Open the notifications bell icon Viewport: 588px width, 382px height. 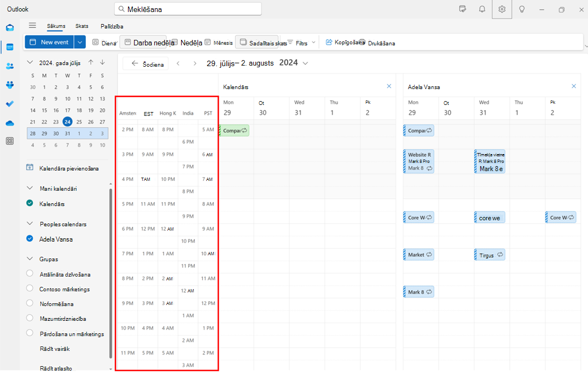tap(482, 9)
